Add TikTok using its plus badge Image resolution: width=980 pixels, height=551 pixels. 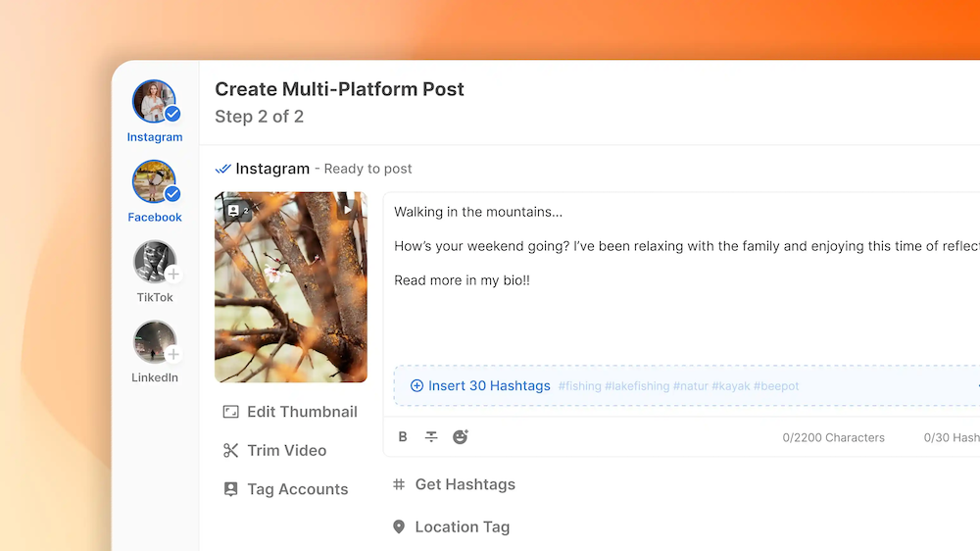173,275
